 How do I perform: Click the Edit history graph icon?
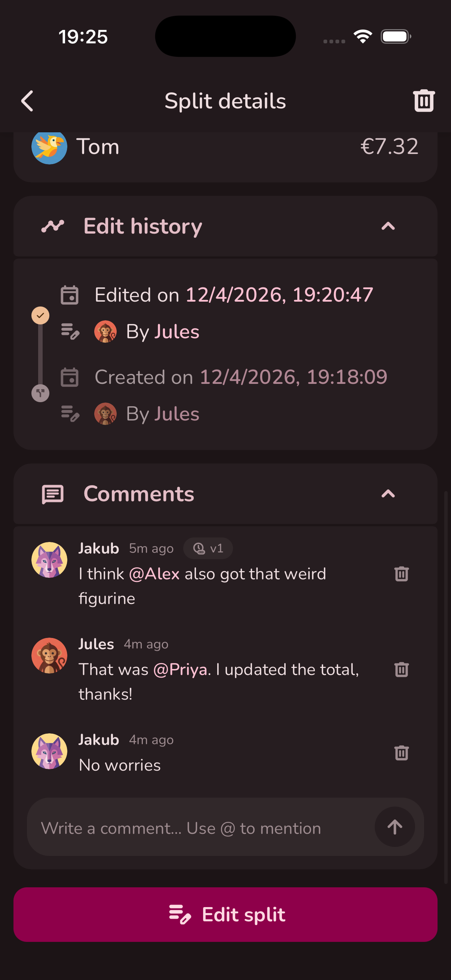53,226
